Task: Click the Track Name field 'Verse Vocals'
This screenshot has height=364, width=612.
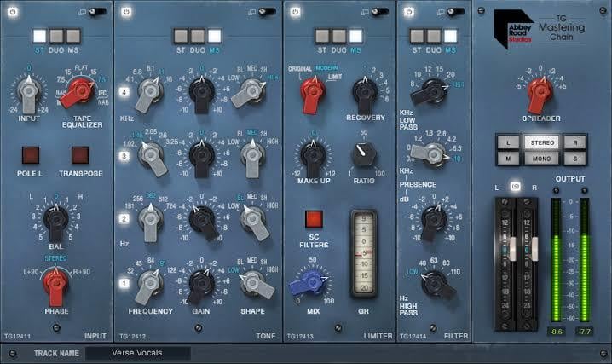Action: click(x=138, y=353)
